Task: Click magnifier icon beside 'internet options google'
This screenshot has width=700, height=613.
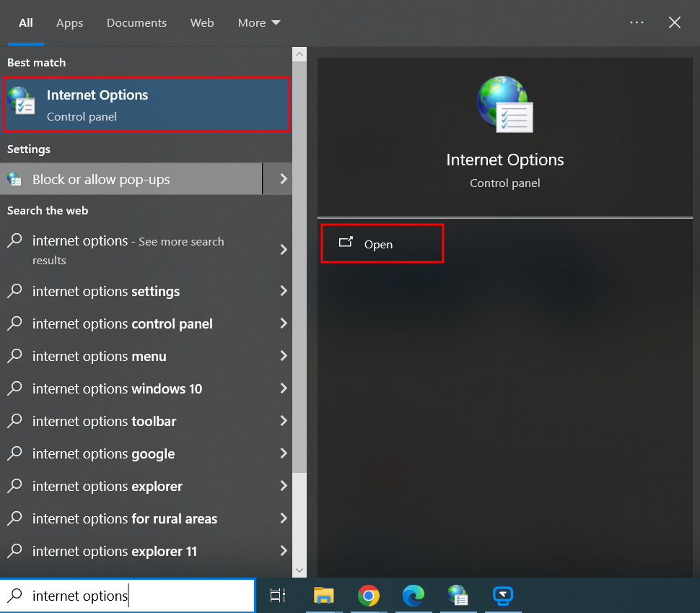Action: tap(14, 453)
